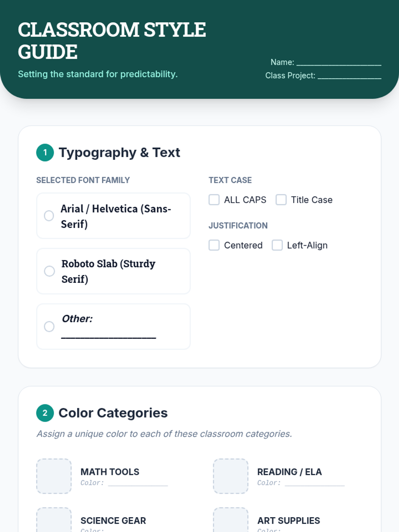399x532 pixels.
Task: Click the Math Tools color name line
Action: pos(138,483)
